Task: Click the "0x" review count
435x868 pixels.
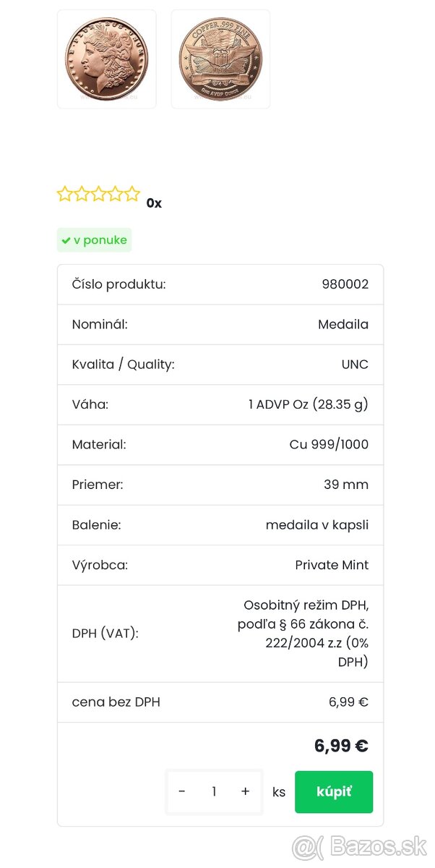Action: (x=154, y=203)
